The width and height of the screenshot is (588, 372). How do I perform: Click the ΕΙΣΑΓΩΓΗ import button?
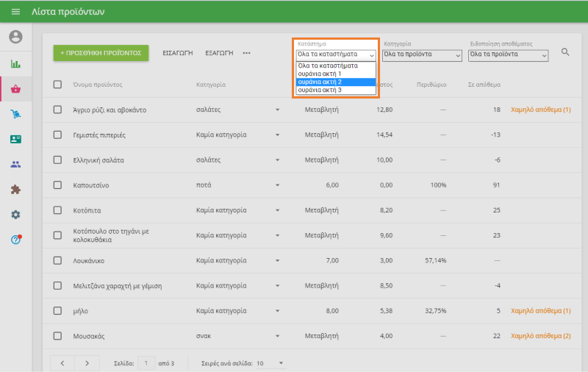coord(177,53)
